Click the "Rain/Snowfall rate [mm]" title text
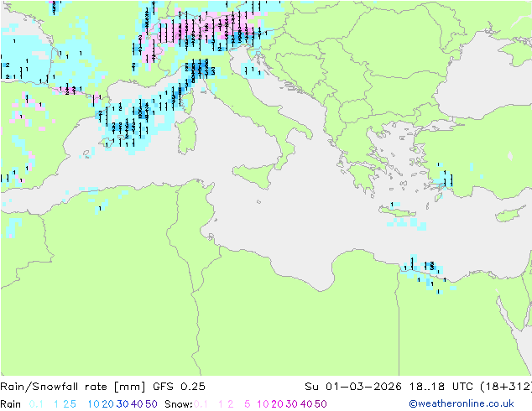532x411 pixels. tap(73, 387)
